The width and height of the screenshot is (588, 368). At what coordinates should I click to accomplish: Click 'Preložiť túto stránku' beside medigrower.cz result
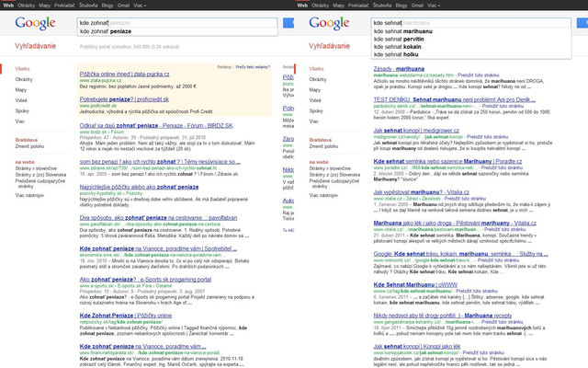tap(488, 137)
